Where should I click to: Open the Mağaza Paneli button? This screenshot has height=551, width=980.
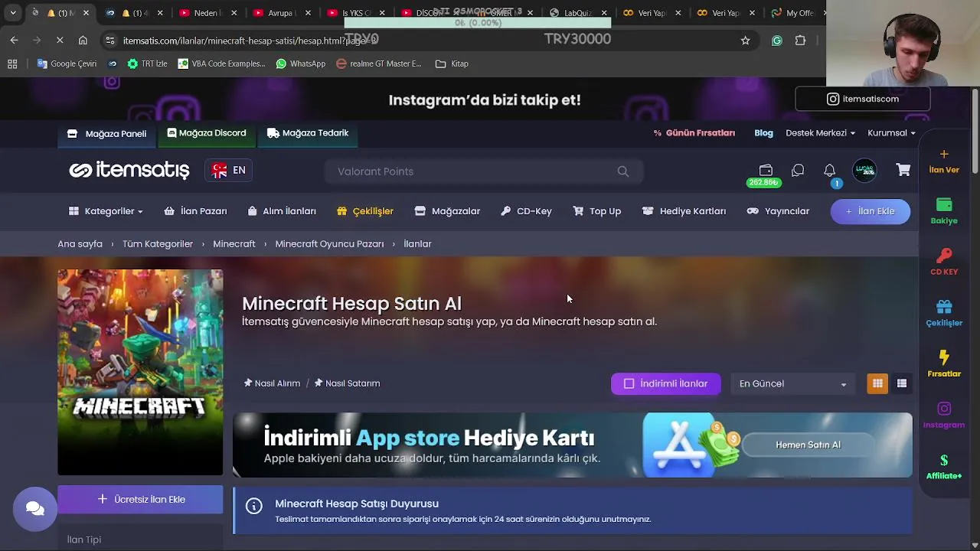pyautogui.click(x=106, y=133)
